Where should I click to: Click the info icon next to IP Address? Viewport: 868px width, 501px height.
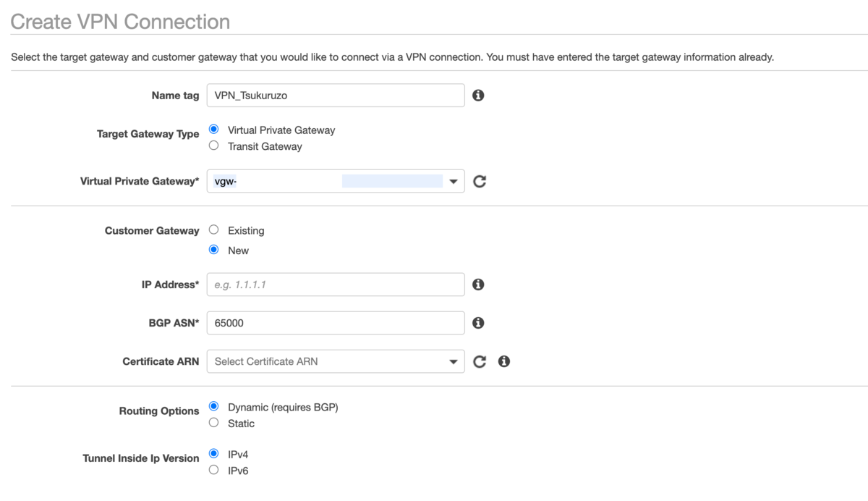[478, 285]
